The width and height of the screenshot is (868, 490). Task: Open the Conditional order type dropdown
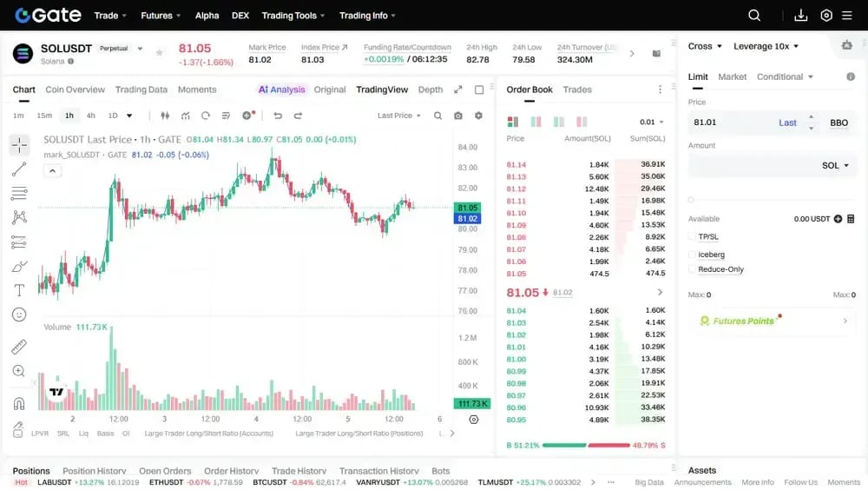785,77
